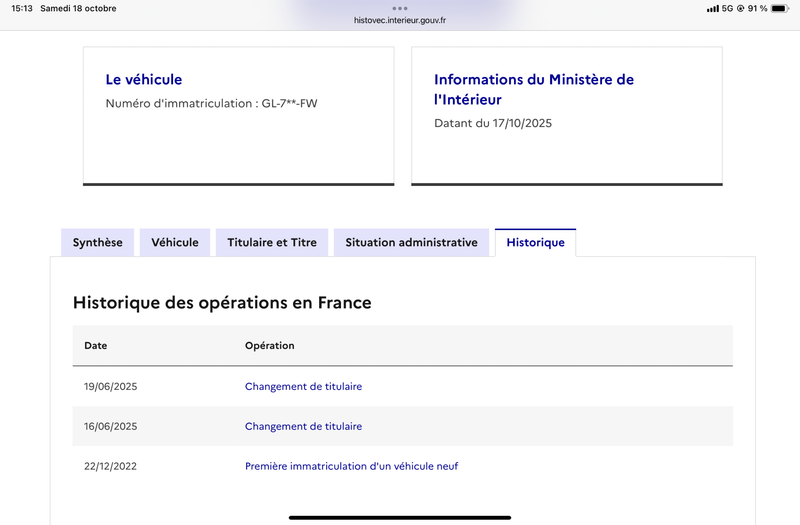Open the Synthèse tab
The width and height of the screenshot is (800, 525).
[97, 243]
